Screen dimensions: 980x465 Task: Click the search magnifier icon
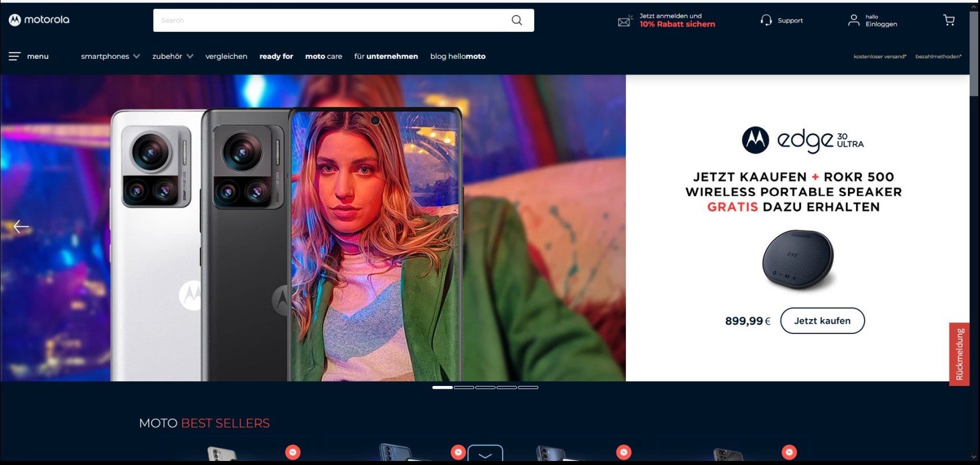coord(517,20)
